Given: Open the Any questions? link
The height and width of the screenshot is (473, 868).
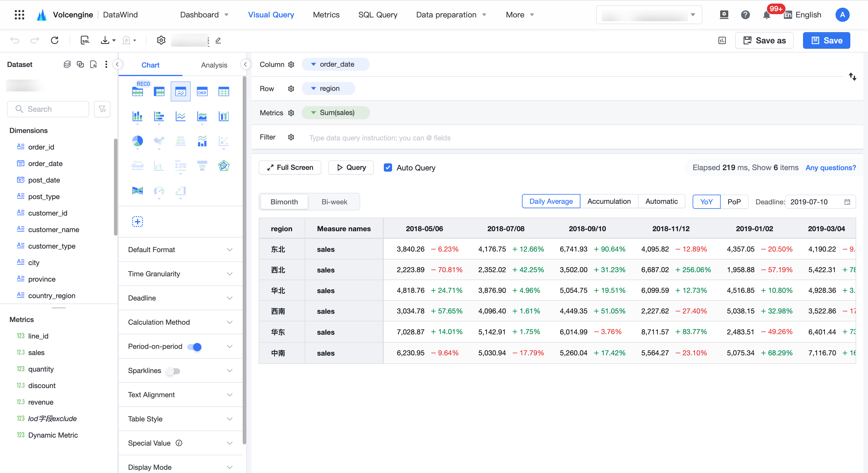Looking at the screenshot, I should [x=830, y=167].
